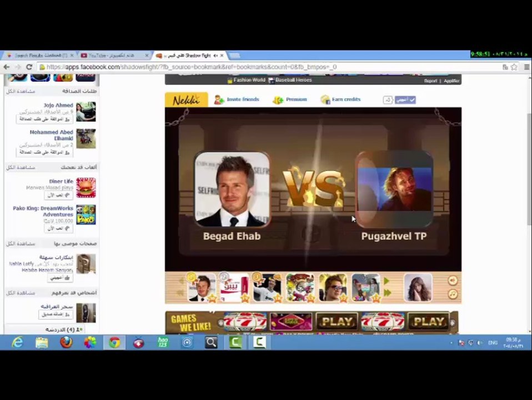Open the white Camtasia recorder taskbar icon
The image size is (532, 400).
click(259, 342)
